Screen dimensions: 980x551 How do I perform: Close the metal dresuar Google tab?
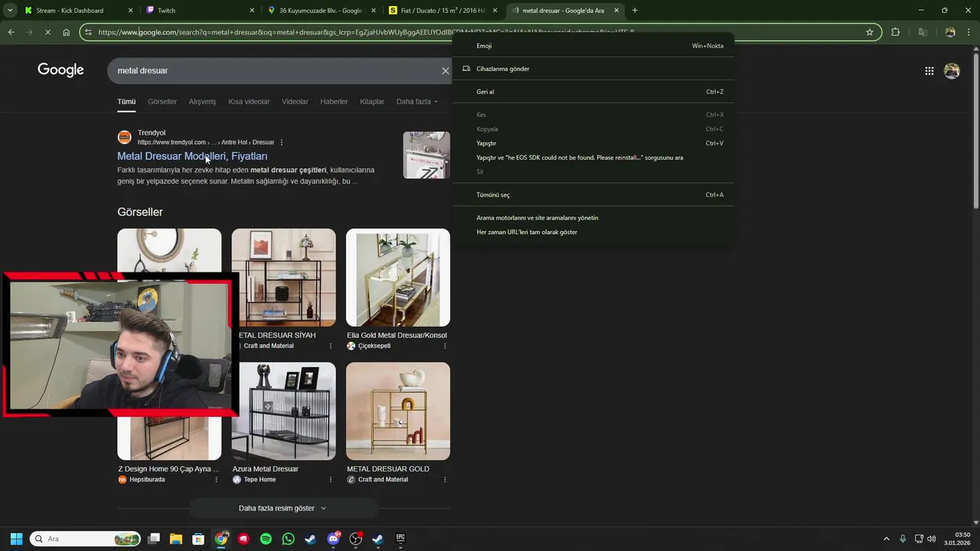coord(616,11)
